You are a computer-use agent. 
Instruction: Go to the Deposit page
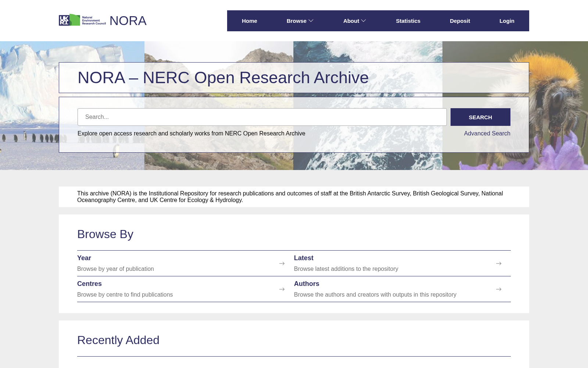click(x=460, y=21)
